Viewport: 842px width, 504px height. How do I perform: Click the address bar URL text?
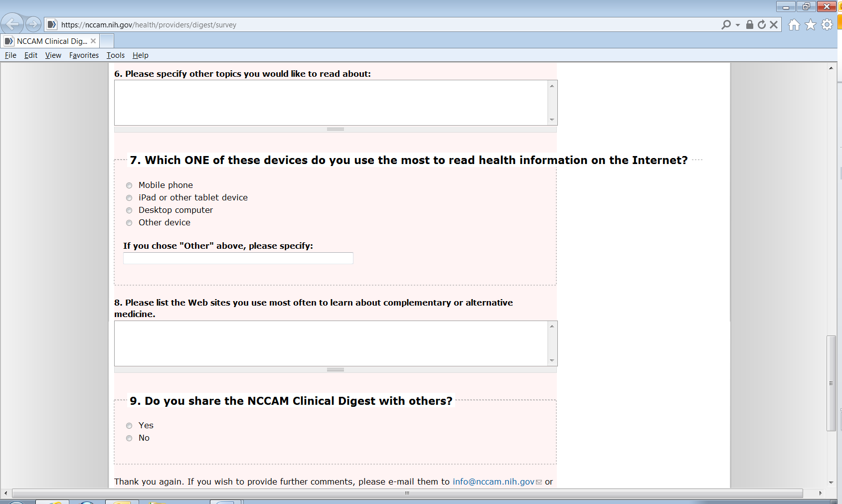click(x=149, y=25)
